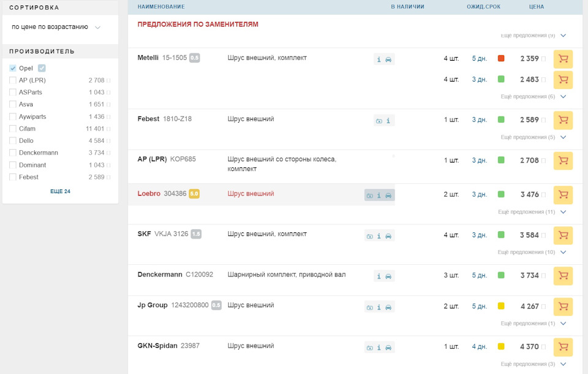
Task: Add Metelli offer priced 2 359 to cart
Action: 563,59
